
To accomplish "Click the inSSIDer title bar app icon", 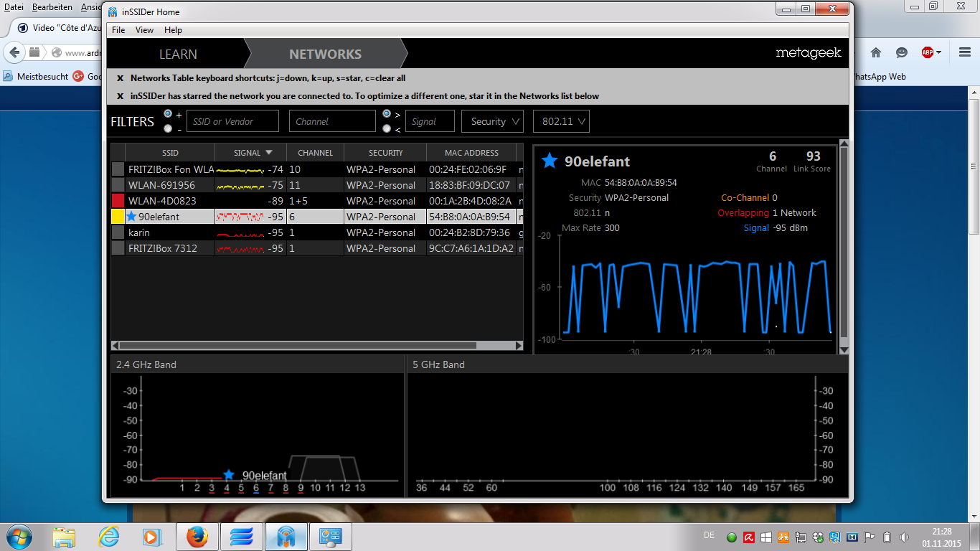I will click(x=113, y=11).
